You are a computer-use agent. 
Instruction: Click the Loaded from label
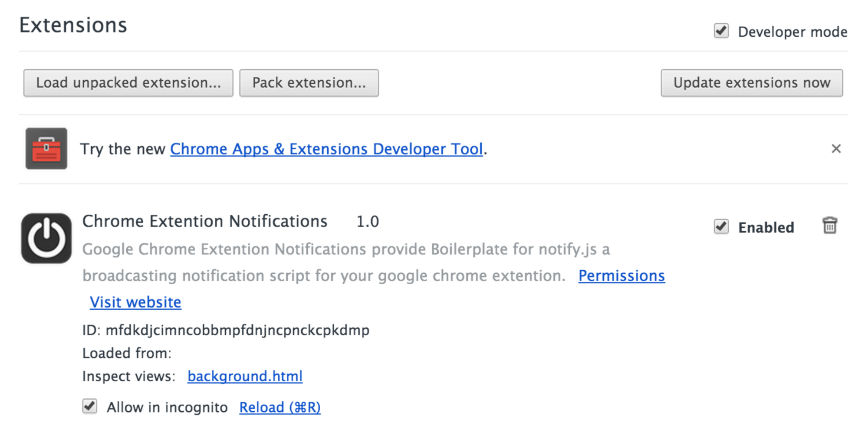pyautogui.click(x=127, y=353)
